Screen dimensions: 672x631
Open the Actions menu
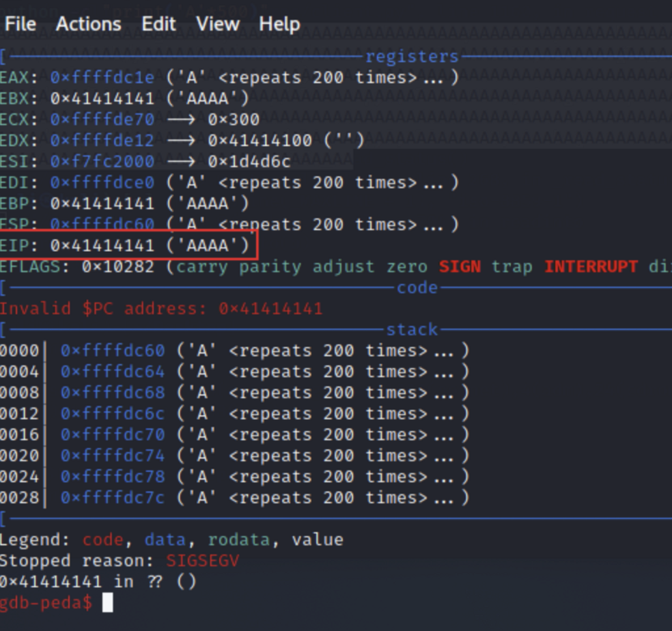pos(88,25)
